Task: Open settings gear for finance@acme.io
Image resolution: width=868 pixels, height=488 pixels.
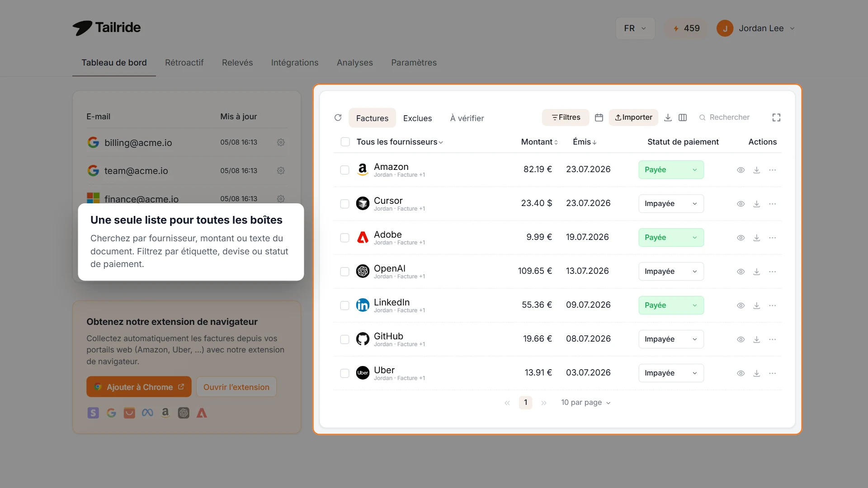Action: click(x=281, y=199)
